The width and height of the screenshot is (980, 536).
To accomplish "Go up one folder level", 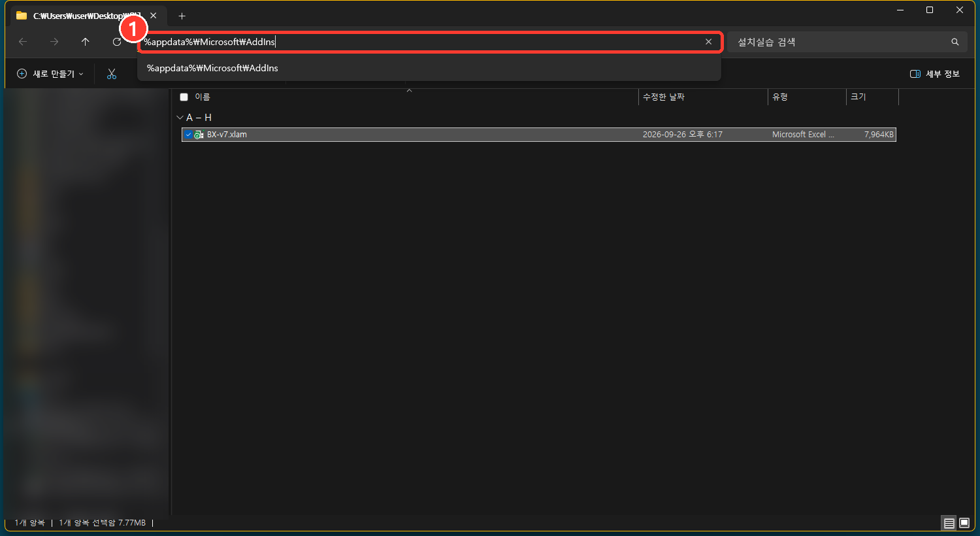I will coord(86,42).
